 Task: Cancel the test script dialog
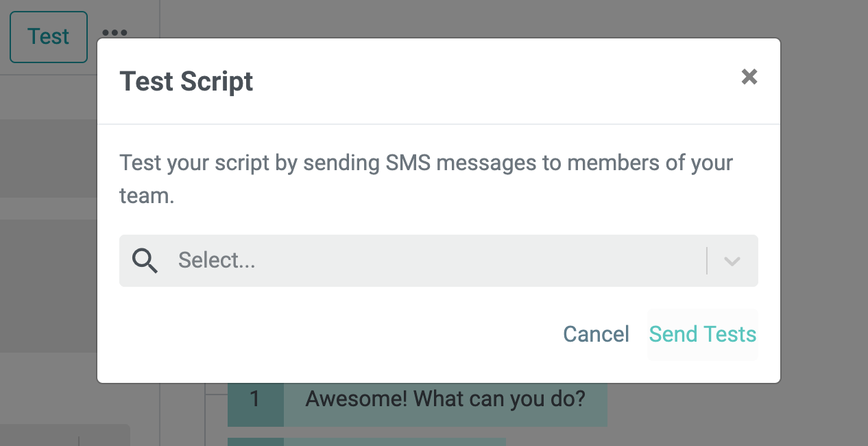click(596, 334)
